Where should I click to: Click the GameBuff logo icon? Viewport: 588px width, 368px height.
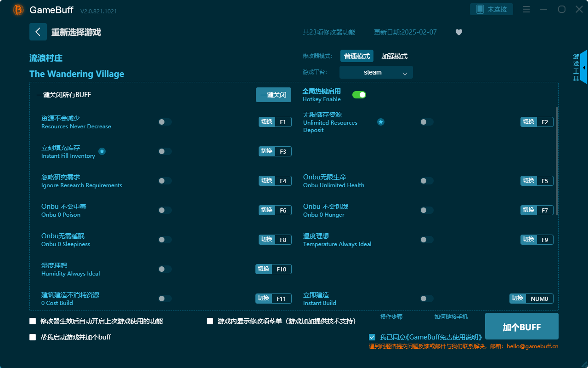coord(18,10)
